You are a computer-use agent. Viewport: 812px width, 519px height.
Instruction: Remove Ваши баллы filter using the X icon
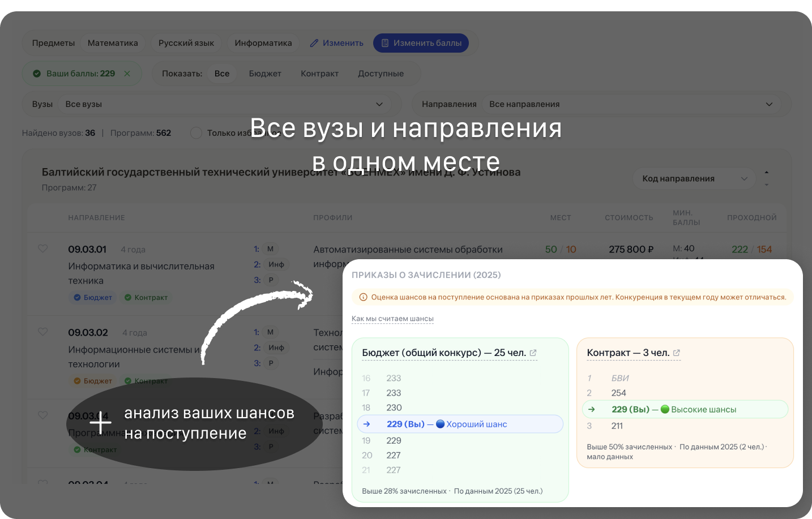tap(127, 73)
